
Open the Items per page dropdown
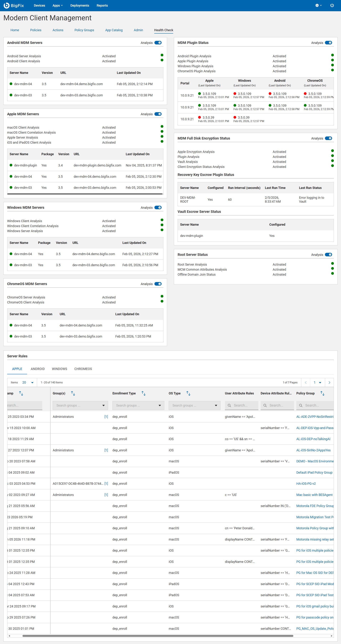(28, 382)
